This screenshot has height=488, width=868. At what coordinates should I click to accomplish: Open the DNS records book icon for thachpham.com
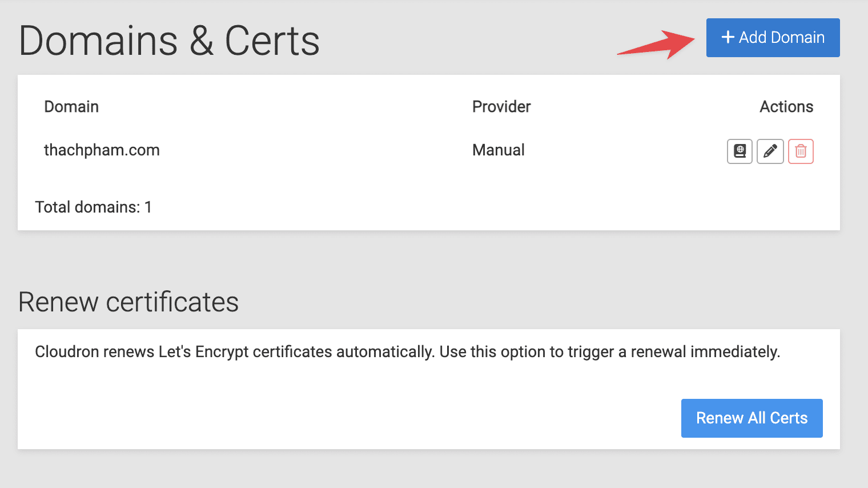point(740,151)
